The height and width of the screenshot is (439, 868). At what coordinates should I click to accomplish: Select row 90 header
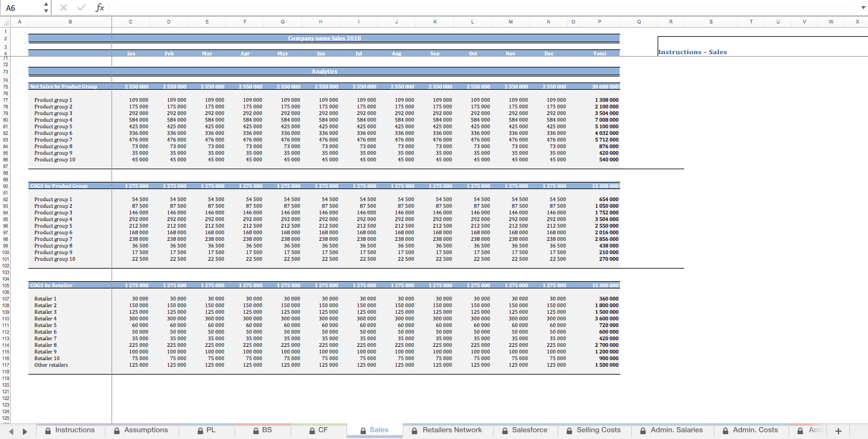pos(5,186)
